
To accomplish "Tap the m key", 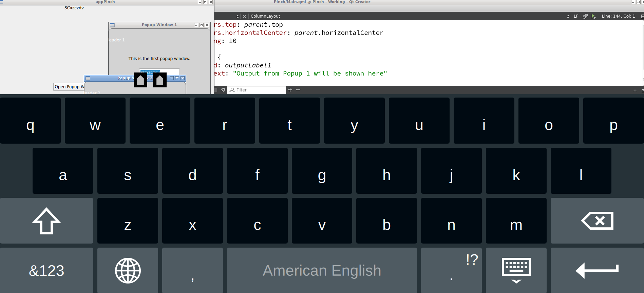I will coord(516,221).
